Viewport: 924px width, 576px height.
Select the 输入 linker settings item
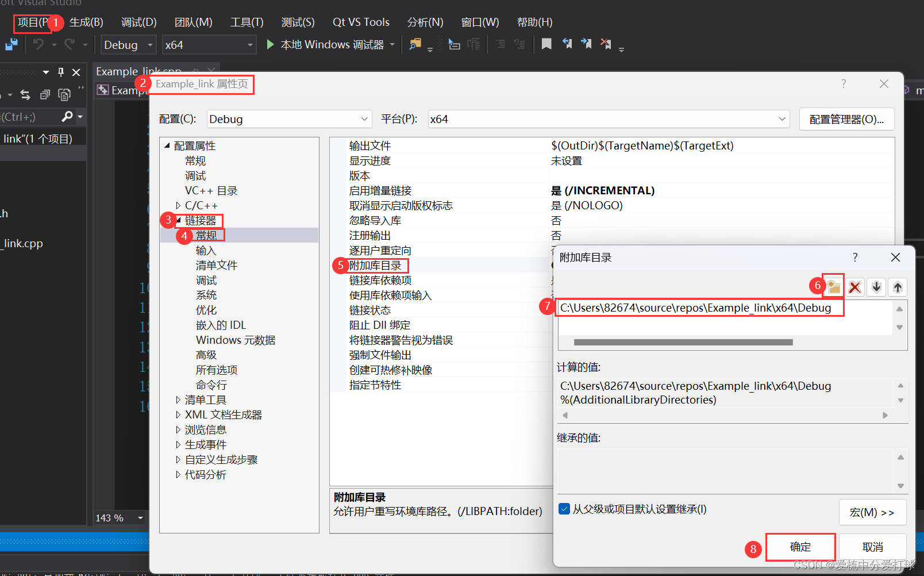[x=205, y=250]
